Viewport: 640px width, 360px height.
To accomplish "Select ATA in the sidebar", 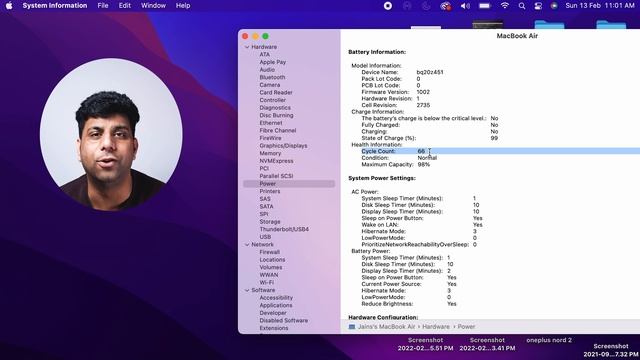I will [x=264, y=54].
